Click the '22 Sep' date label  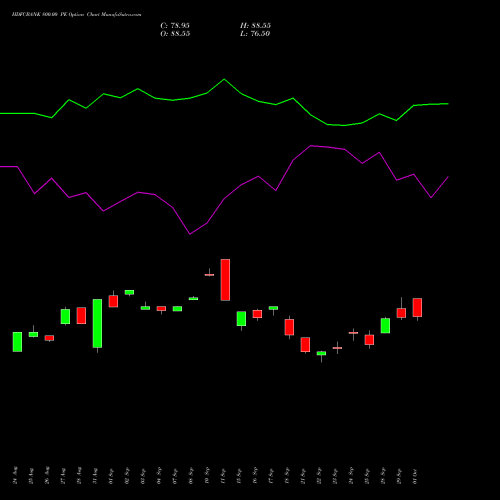319,476
